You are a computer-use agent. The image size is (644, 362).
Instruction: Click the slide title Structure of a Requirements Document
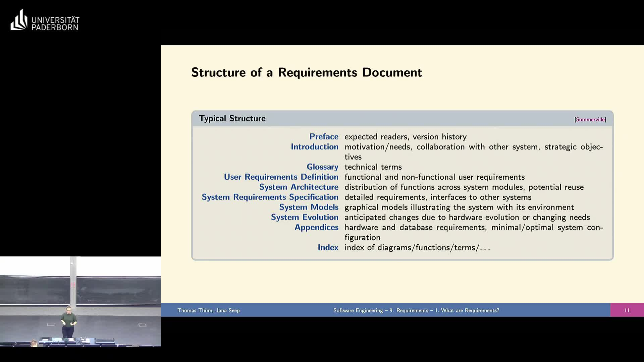[306, 72]
